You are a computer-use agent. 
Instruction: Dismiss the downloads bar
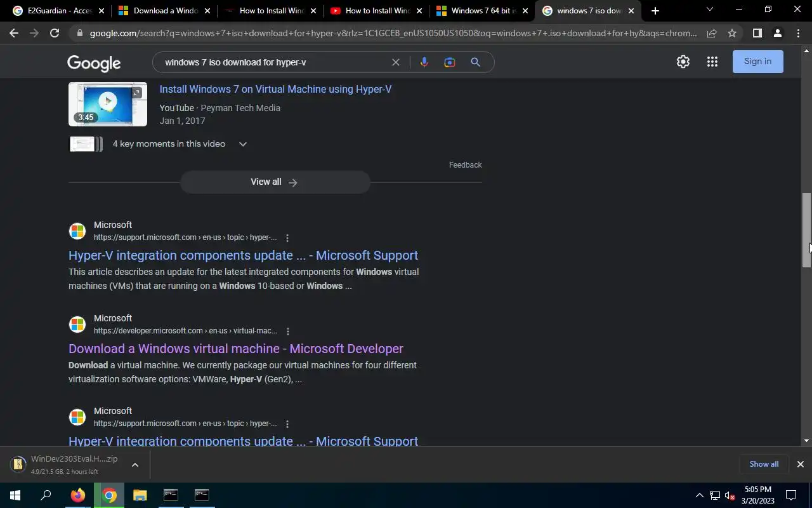click(x=800, y=464)
